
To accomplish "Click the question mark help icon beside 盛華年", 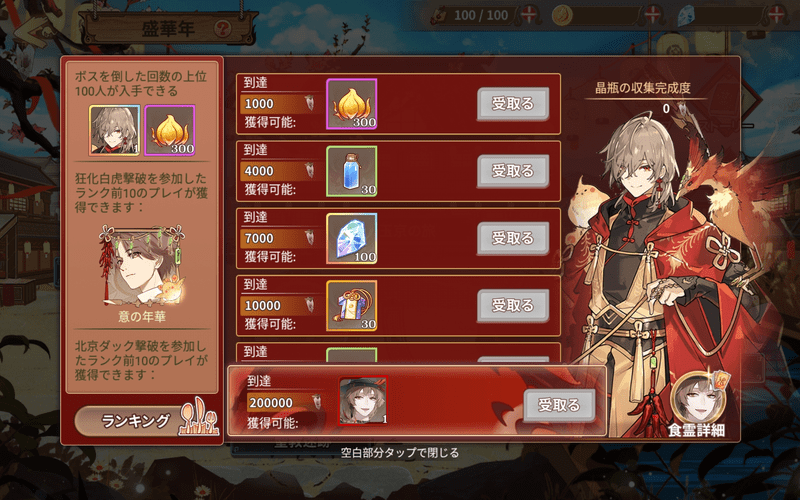I will (x=223, y=29).
